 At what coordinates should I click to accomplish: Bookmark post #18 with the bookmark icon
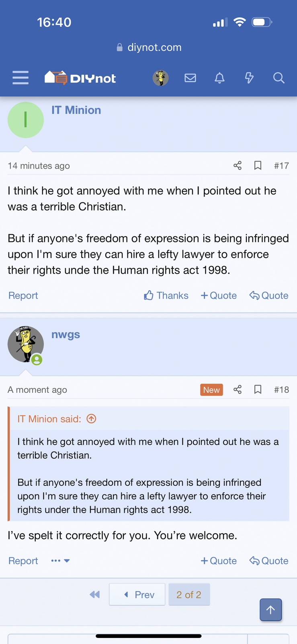click(x=258, y=390)
